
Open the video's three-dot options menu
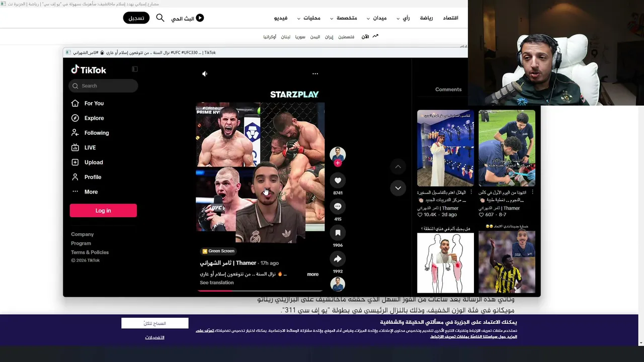[x=315, y=74]
